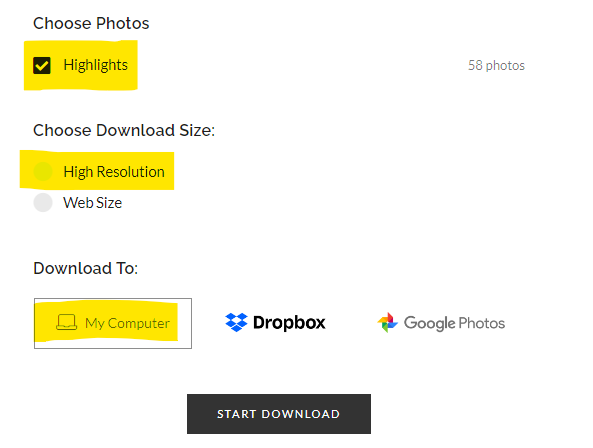The width and height of the screenshot is (593, 448).
Task: Click the Choose Photos heading
Action: pos(91,23)
